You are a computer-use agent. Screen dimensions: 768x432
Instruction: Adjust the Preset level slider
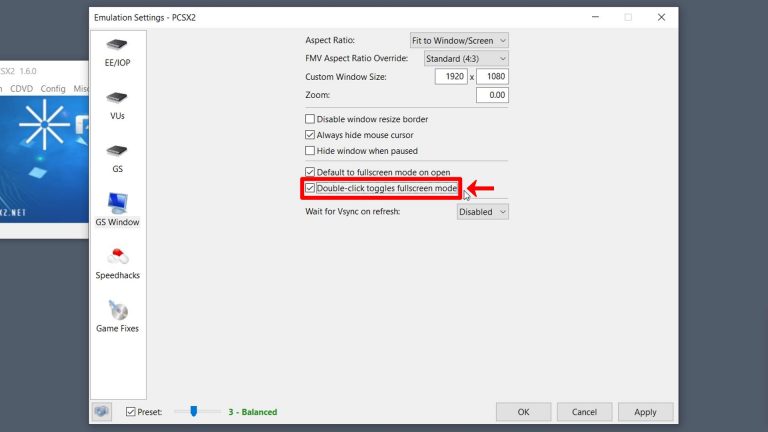(193, 411)
